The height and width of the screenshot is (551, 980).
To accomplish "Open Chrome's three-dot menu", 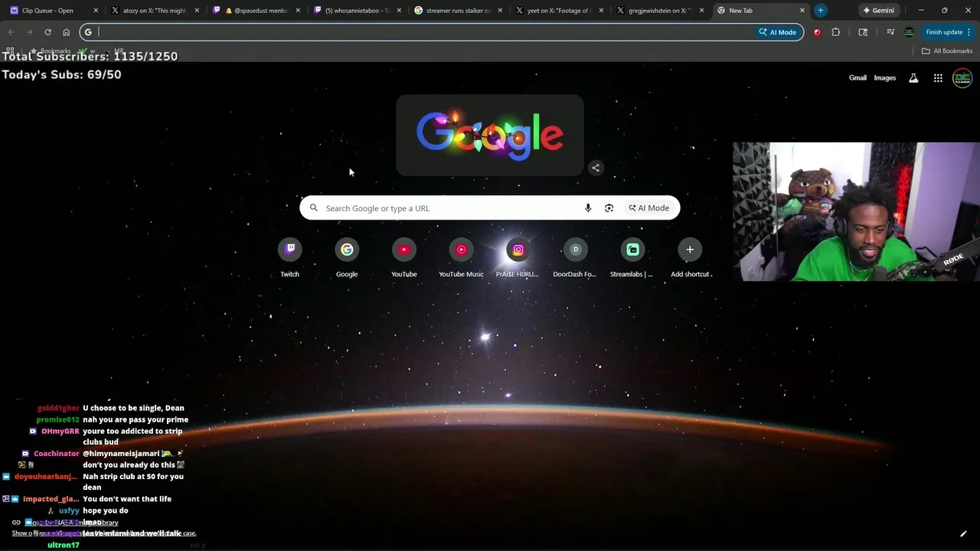I will coord(969,32).
